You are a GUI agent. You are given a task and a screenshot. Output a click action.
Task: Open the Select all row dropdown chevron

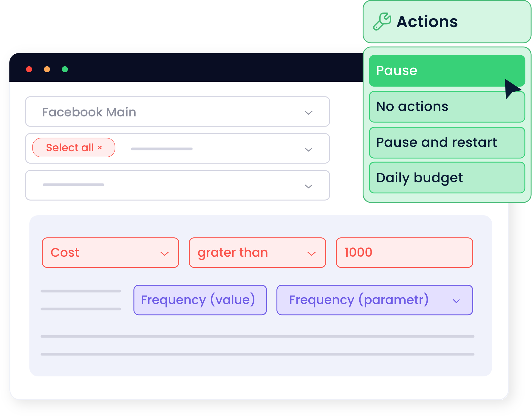308,149
